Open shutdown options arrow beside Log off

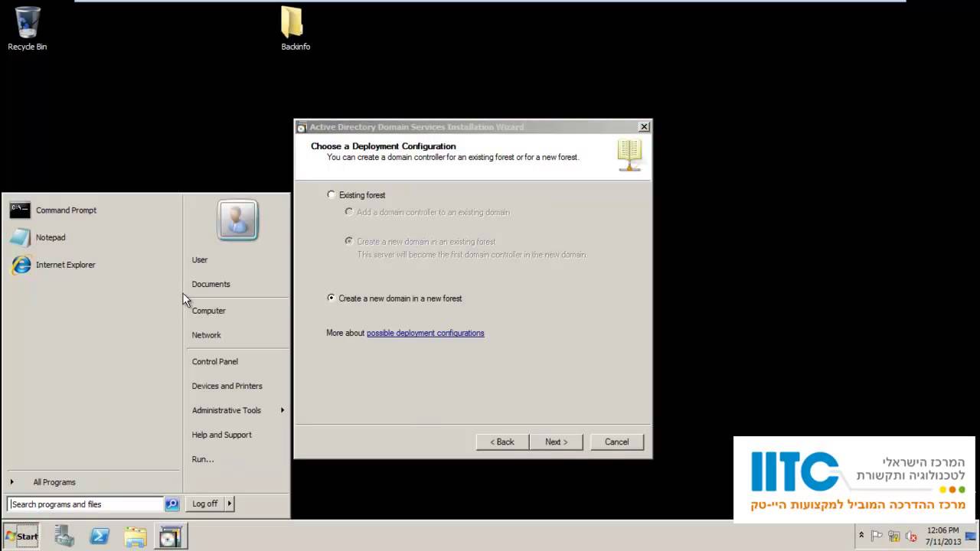click(230, 504)
